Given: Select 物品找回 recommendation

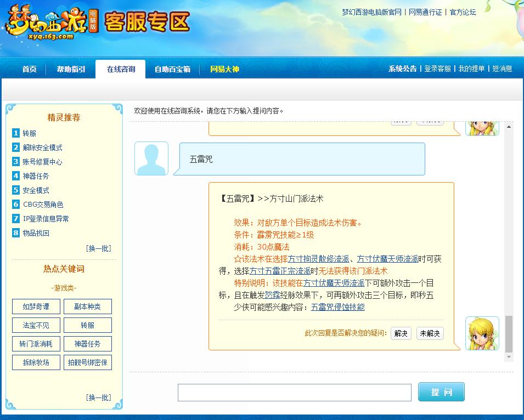Looking at the screenshot, I should point(36,233).
